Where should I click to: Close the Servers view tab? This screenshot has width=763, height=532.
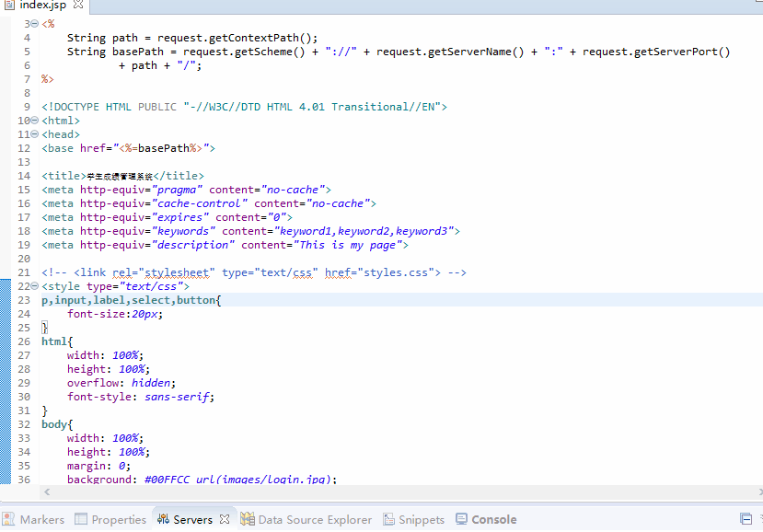[x=225, y=519]
